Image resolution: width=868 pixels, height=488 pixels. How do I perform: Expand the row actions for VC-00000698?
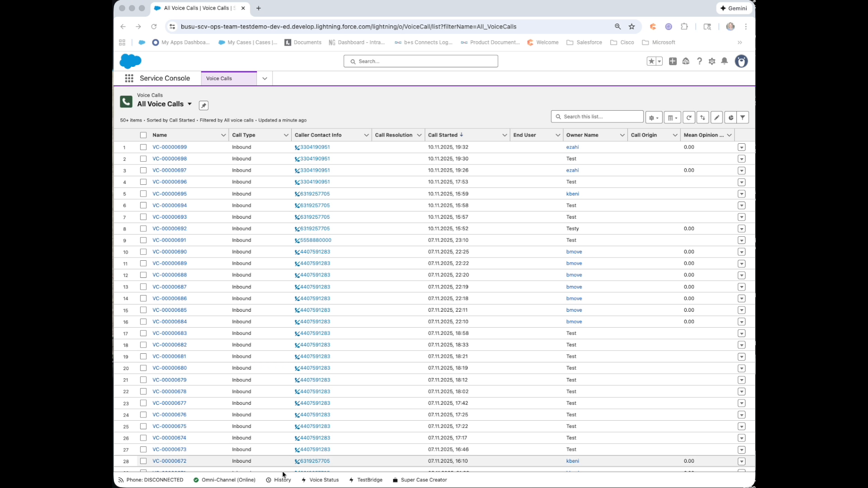(741, 159)
